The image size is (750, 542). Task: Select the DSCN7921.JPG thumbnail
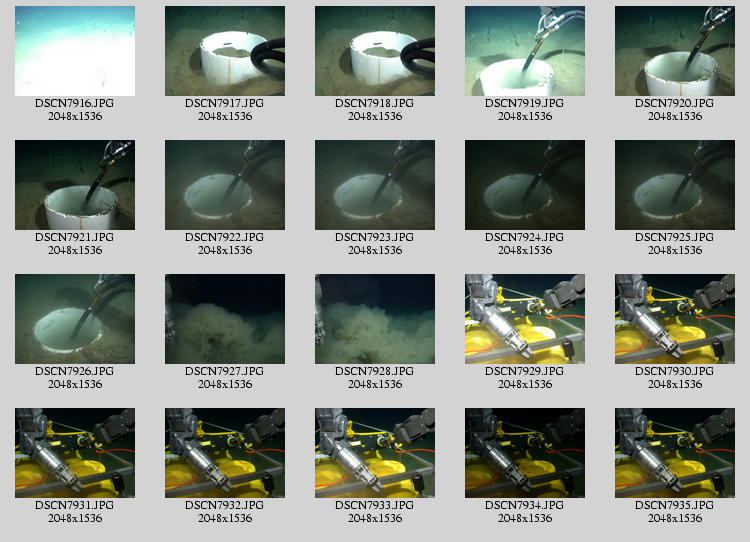point(75,185)
